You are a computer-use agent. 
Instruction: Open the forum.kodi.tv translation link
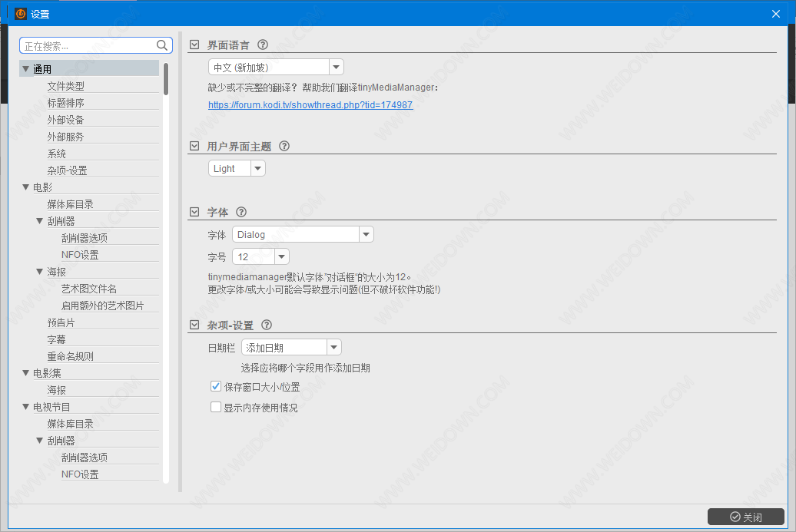(310, 105)
